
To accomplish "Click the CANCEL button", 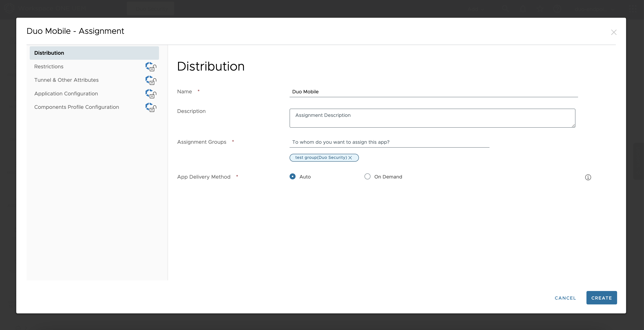I will [x=565, y=298].
